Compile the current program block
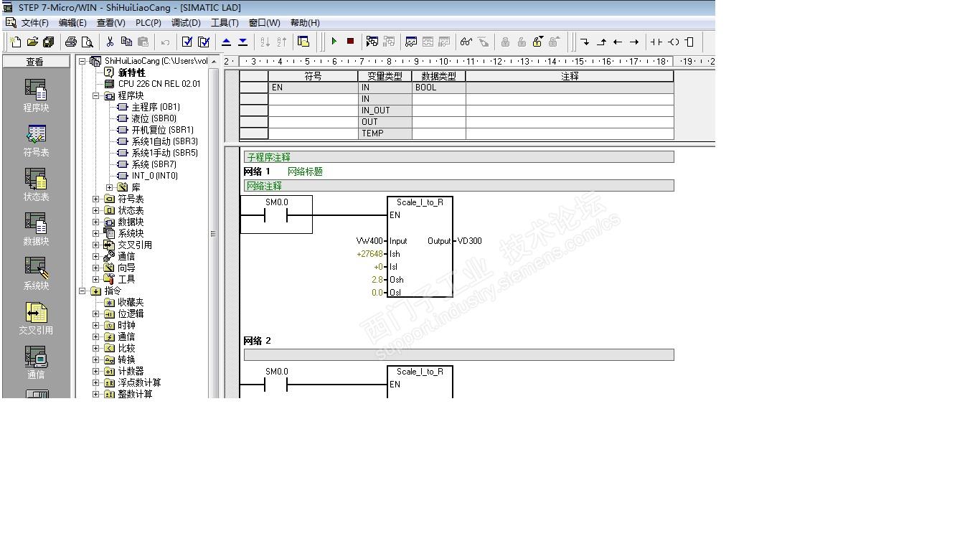 (187, 42)
